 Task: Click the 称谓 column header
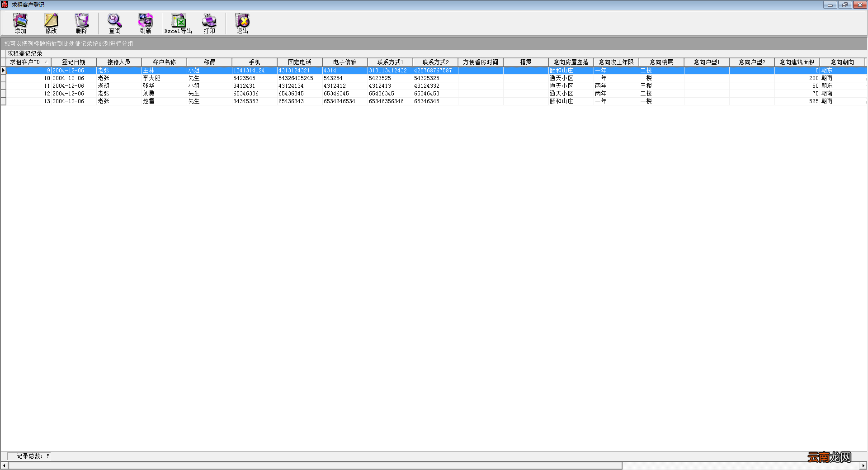pos(209,62)
